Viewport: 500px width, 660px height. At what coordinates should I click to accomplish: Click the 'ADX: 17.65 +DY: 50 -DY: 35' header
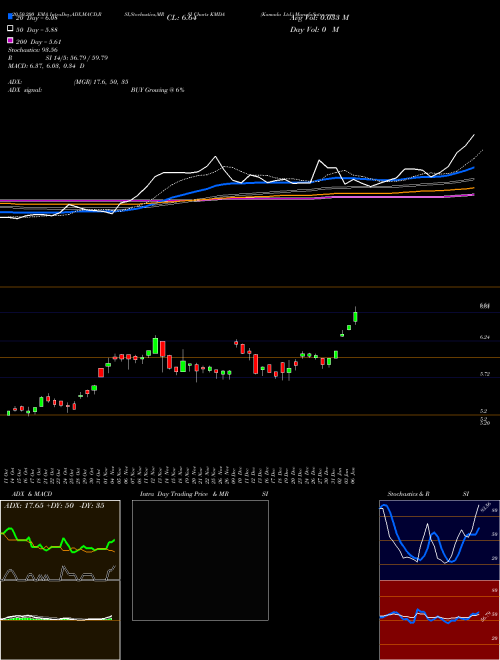[54, 506]
